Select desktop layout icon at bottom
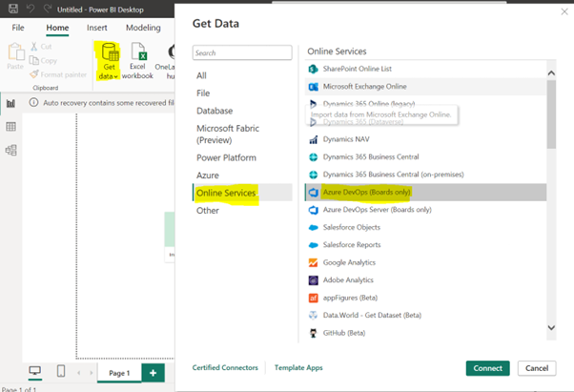 [x=34, y=371]
